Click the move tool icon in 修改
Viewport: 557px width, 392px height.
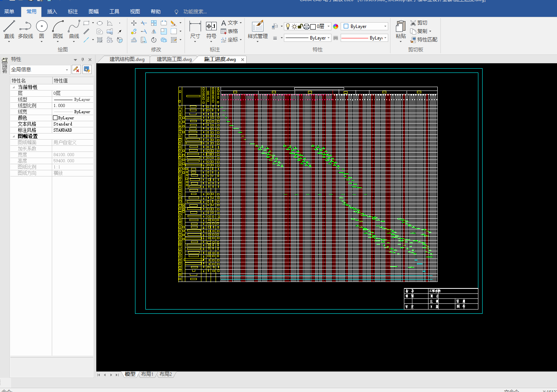133,23
